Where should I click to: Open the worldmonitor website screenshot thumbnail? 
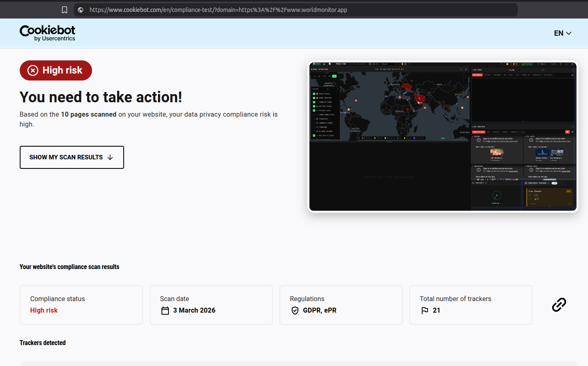coord(443,136)
